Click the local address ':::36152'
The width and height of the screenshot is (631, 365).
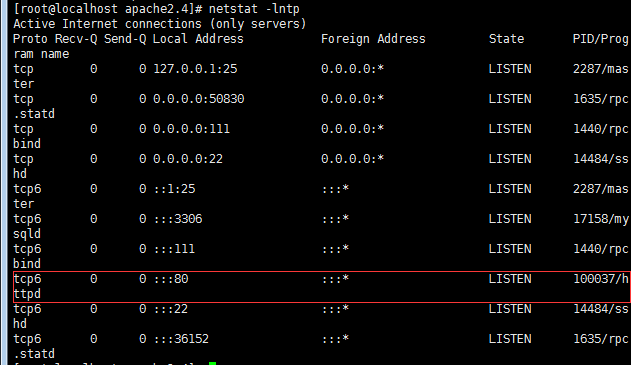181,339
